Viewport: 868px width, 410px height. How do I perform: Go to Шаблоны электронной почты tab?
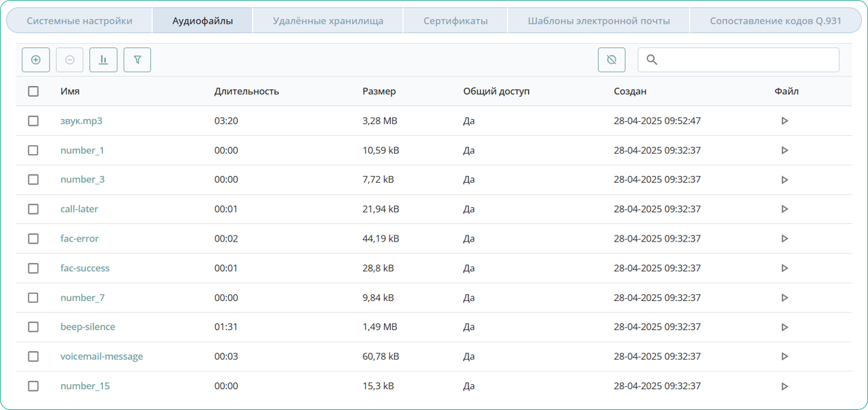click(x=599, y=21)
